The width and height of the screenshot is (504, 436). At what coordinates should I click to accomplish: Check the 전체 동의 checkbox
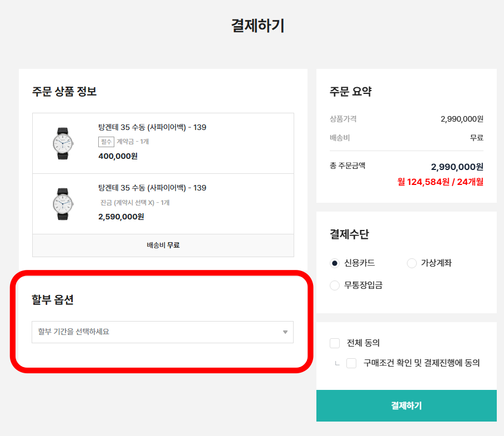point(335,343)
